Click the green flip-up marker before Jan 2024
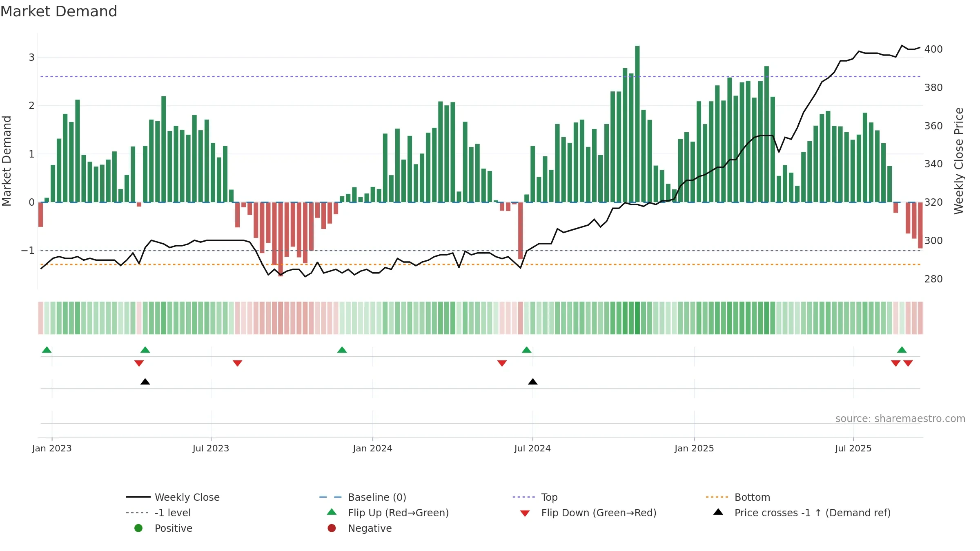The height and width of the screenshot is (551, 980). [x=342, y=350]
